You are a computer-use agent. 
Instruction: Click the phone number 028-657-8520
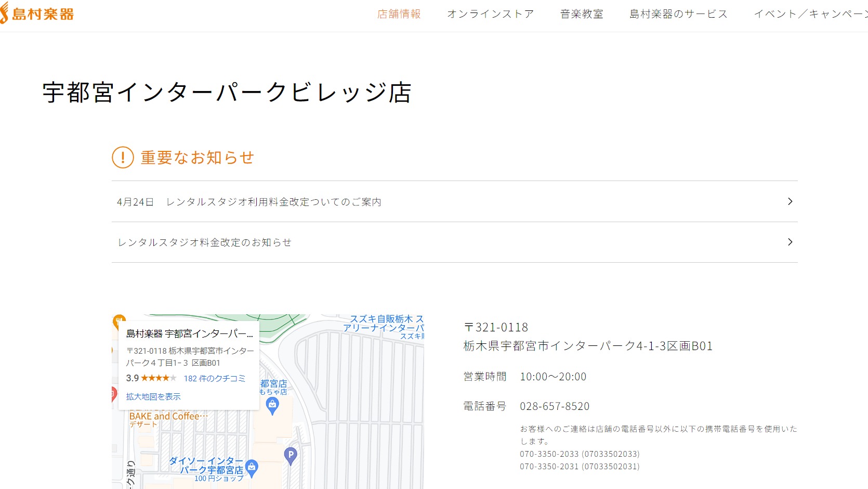pyautogui.click(x=555, y=406)
